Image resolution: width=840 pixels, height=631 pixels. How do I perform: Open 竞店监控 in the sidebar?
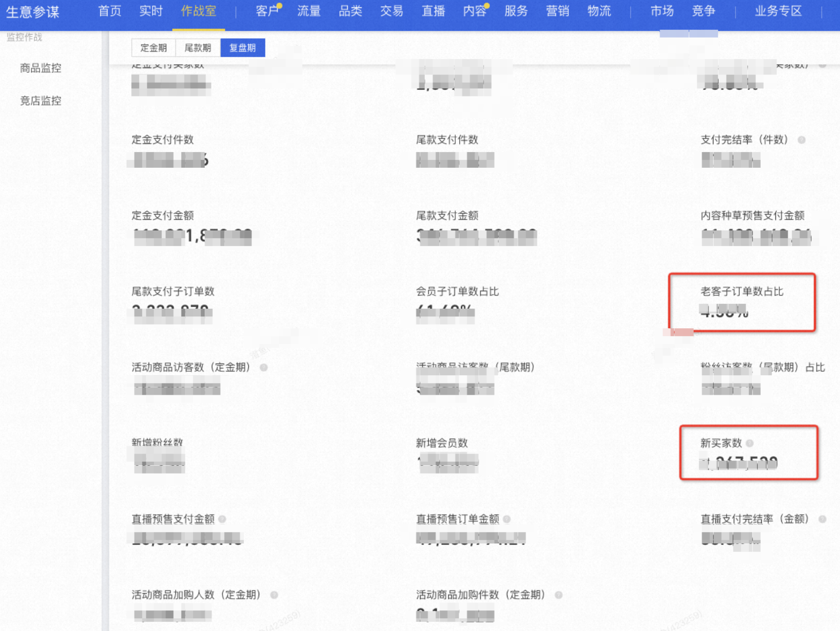pyautogui.click(x=41, y=101)
